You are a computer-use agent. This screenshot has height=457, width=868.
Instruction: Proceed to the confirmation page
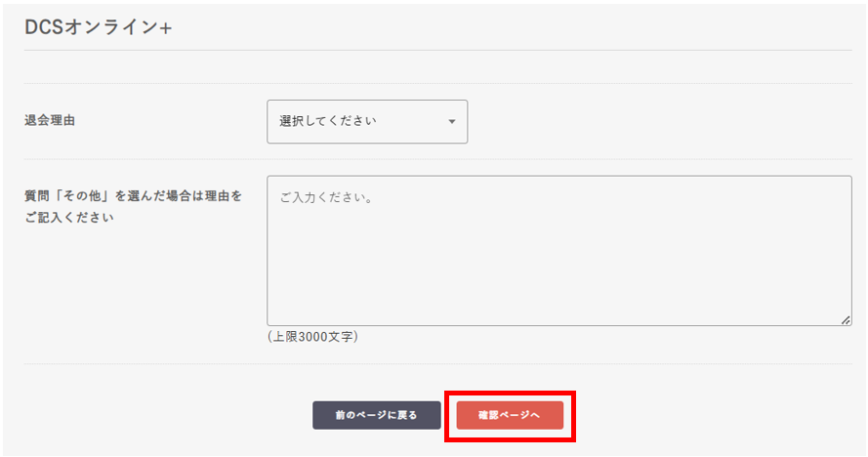point(510,415)
